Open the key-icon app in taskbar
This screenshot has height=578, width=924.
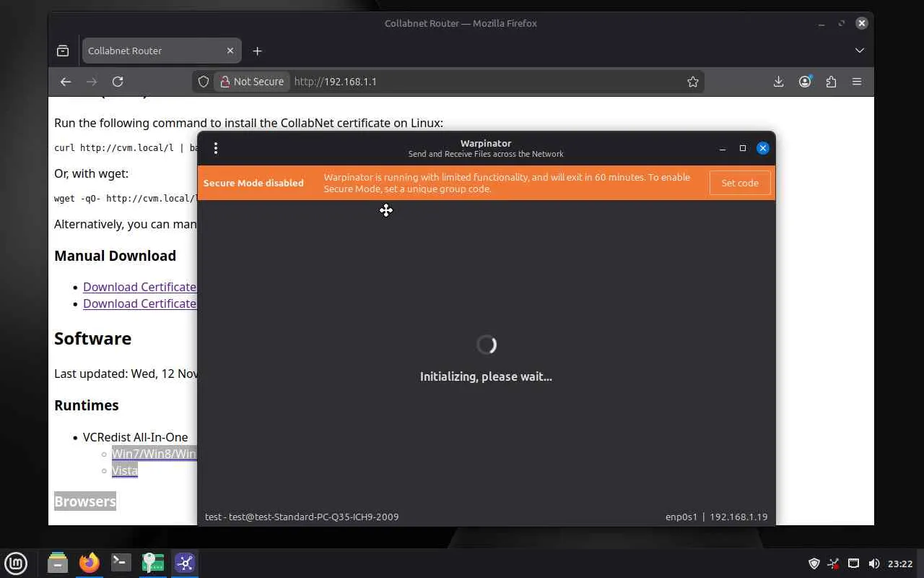[x=153, y=563]
